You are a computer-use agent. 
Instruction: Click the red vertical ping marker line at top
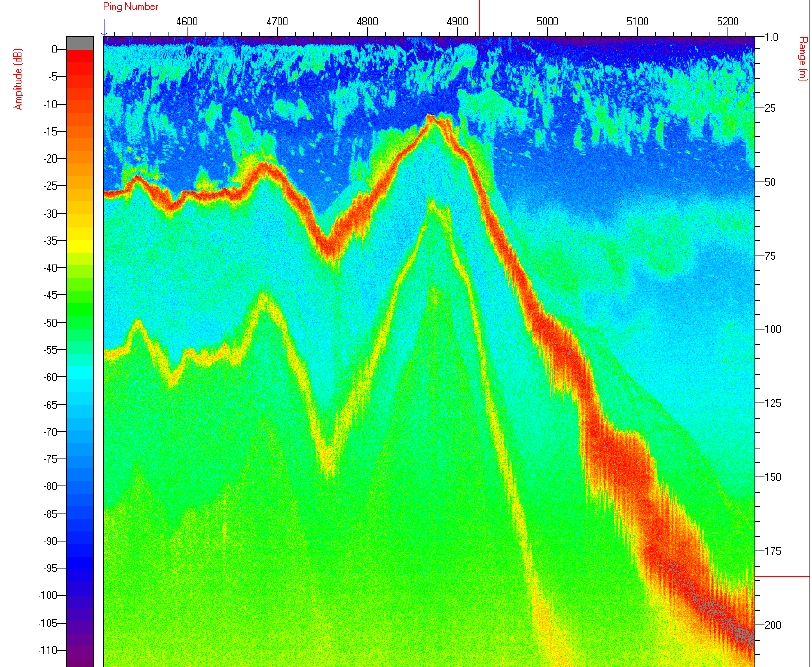tap(480, 17)
